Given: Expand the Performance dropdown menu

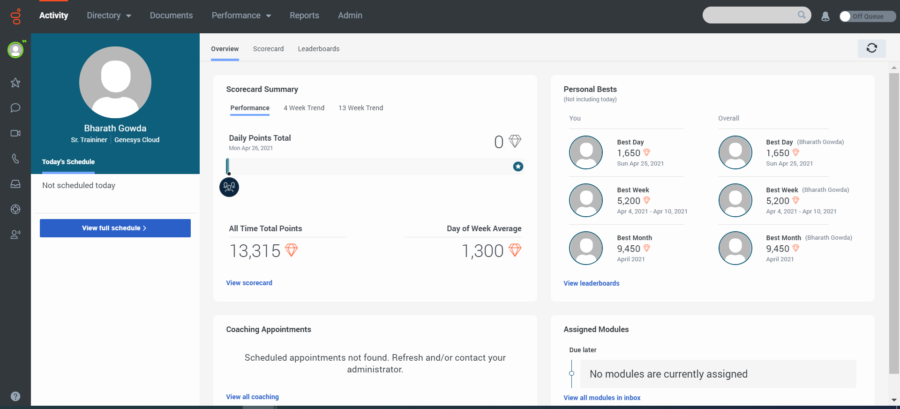Looking at the screenshot, I should (x=241, y=15).
